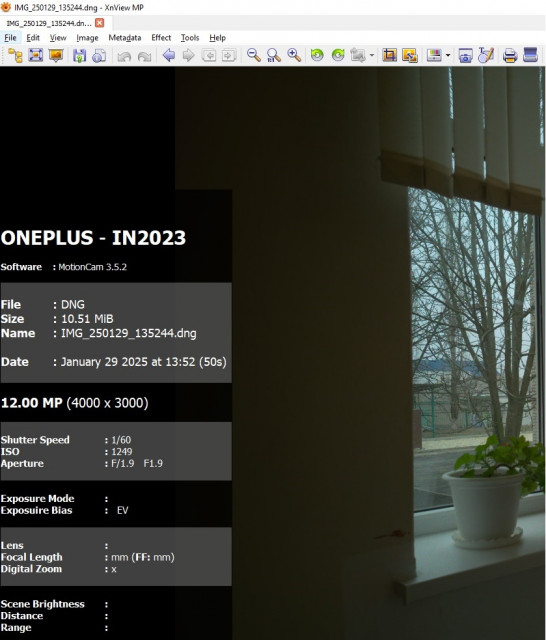
Task: Open the Metadata menu
Action: tap(124, 38)
